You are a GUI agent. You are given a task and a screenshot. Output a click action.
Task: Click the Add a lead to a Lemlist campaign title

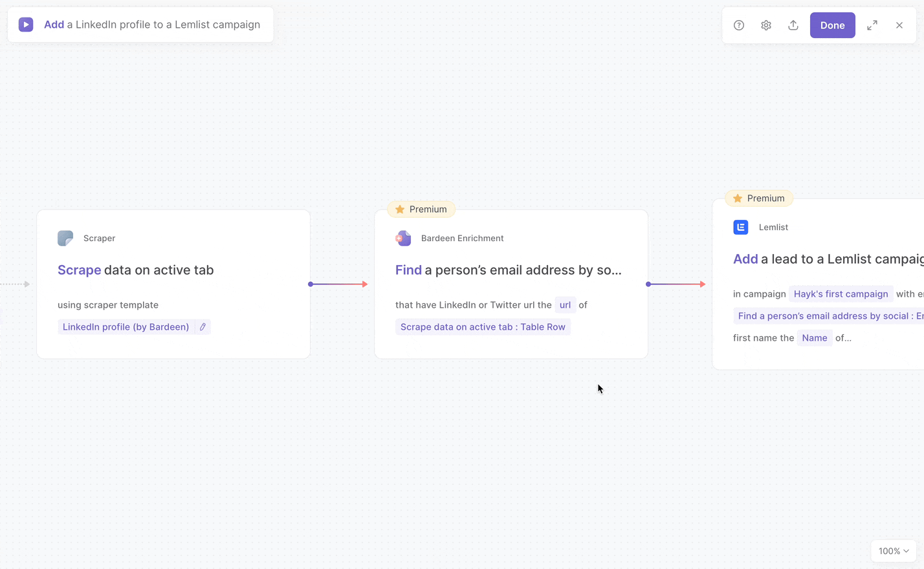(x=828, y=259)
